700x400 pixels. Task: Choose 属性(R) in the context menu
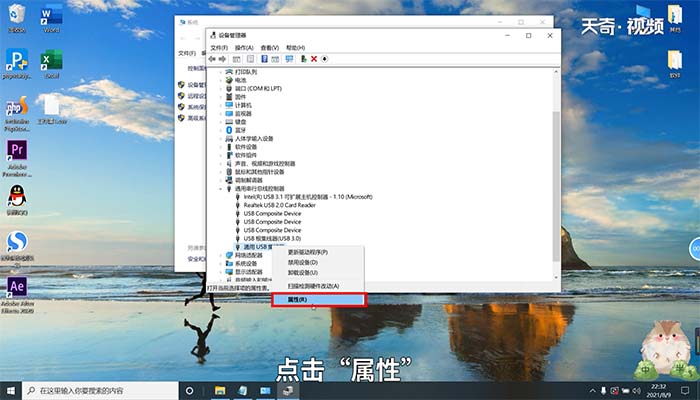319,300
